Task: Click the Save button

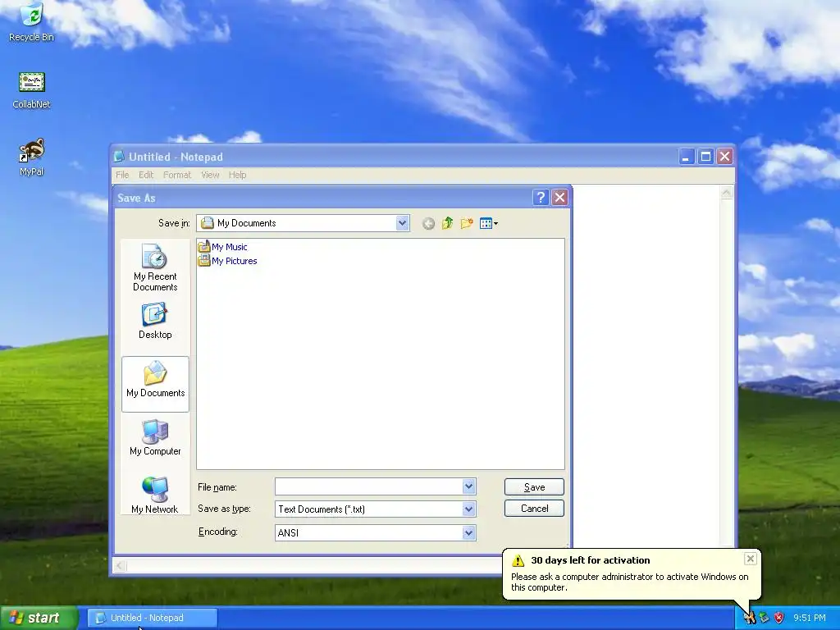Action: click(534, 487)
